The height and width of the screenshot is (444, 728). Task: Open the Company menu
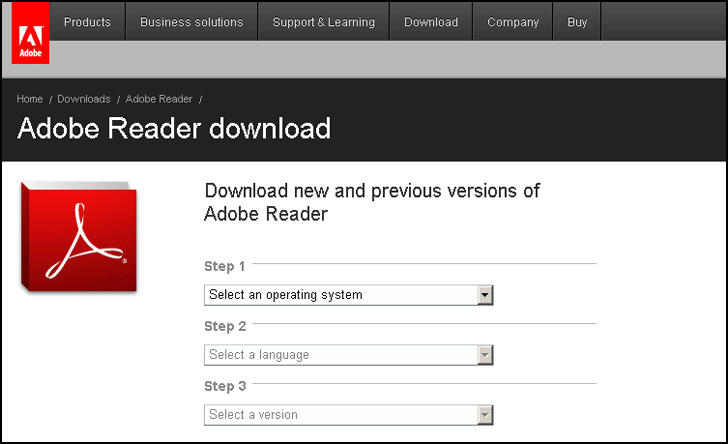click(513, 22)
